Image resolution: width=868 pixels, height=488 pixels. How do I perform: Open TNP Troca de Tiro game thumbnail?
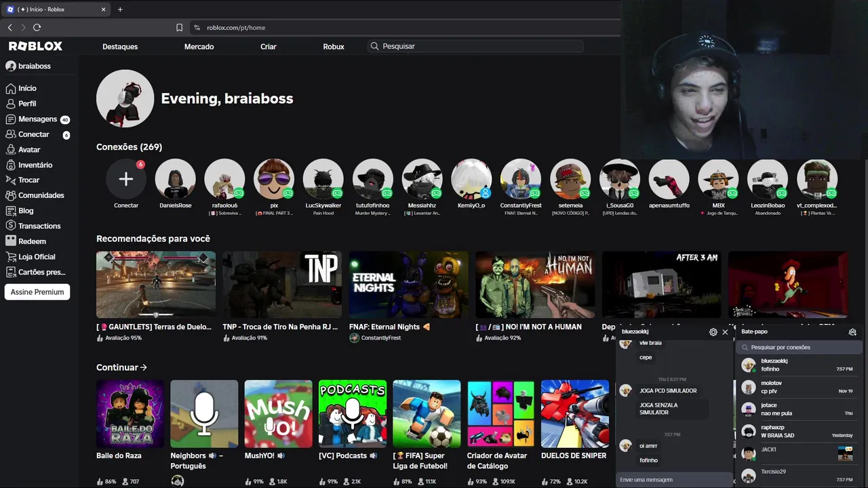pyautogui.click(x=282, y=285)
